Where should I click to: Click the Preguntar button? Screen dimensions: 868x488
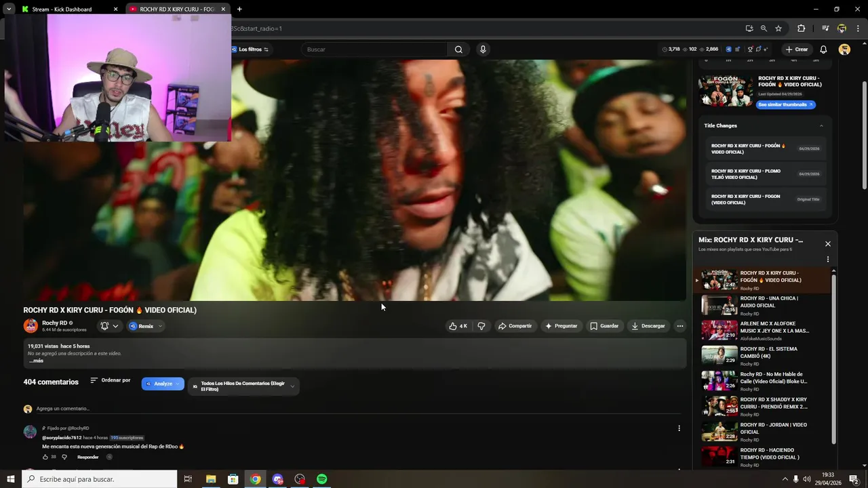coord(561,326)
